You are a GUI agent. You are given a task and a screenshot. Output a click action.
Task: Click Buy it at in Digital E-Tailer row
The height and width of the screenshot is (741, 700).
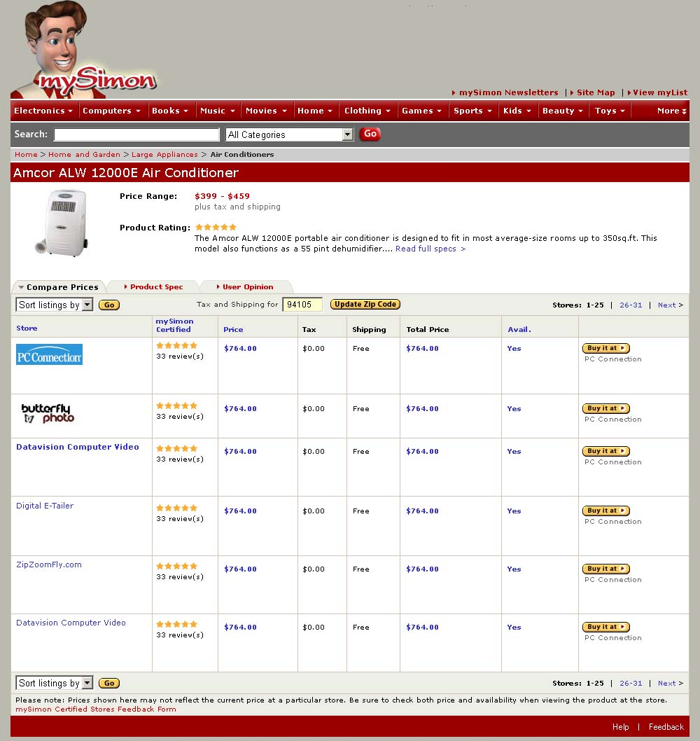606,511
